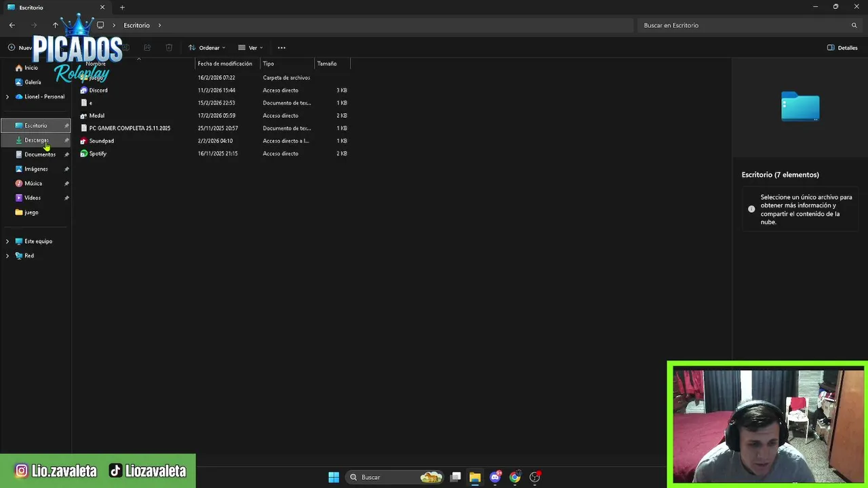Open Imágenes in the sidebar
The image size is (868, 488).
(36, 169)
